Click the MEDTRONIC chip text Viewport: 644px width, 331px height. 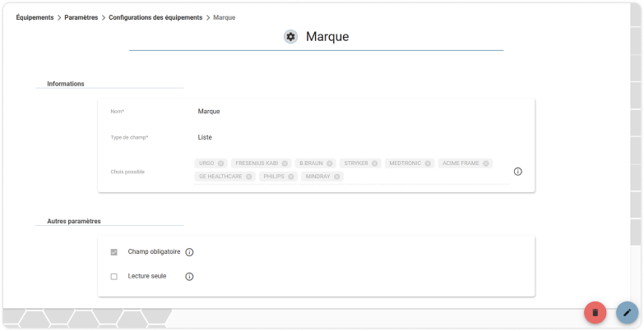[x=405, y=163]
